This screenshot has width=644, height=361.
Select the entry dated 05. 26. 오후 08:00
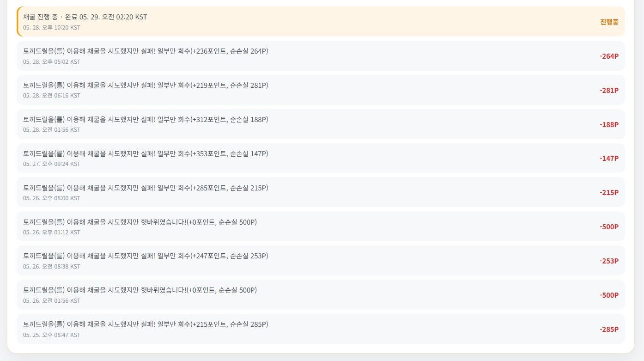321,192
